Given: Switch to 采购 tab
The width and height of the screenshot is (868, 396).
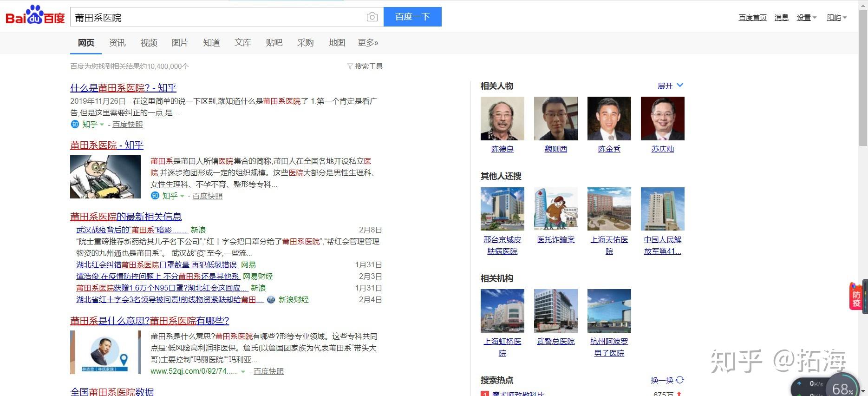Looking at the screenshot, I should 306,43.
